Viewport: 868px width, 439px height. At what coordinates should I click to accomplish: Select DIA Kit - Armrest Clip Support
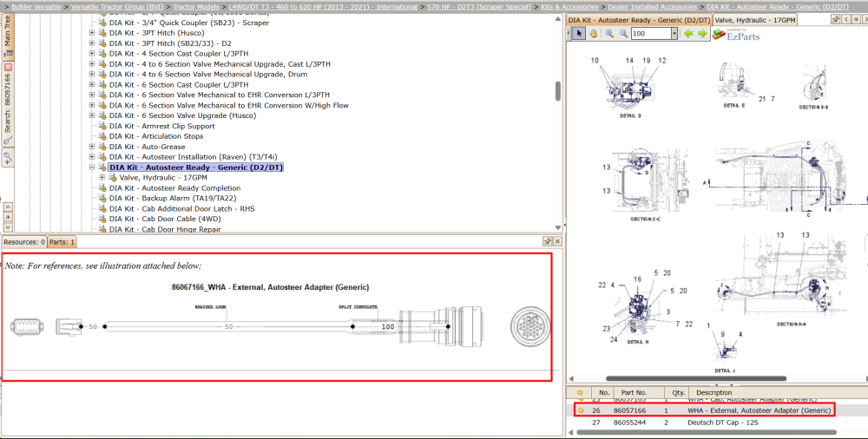pos(161,126)
